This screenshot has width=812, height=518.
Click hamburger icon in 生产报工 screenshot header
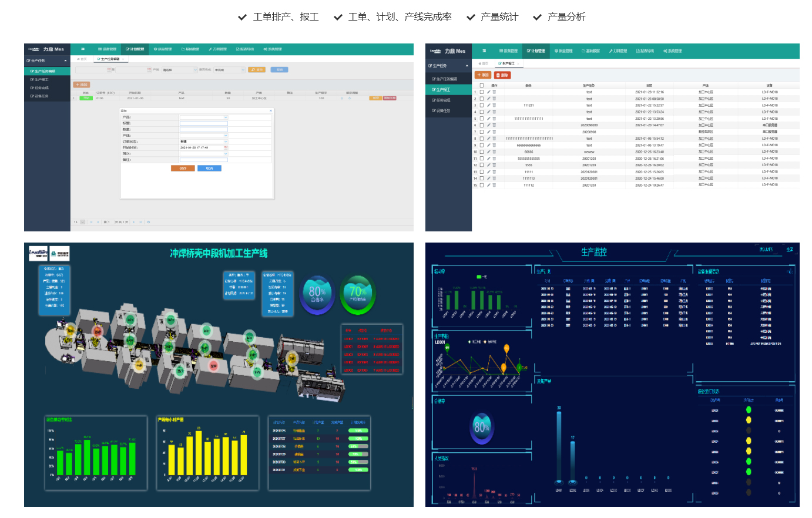[484, 51]
